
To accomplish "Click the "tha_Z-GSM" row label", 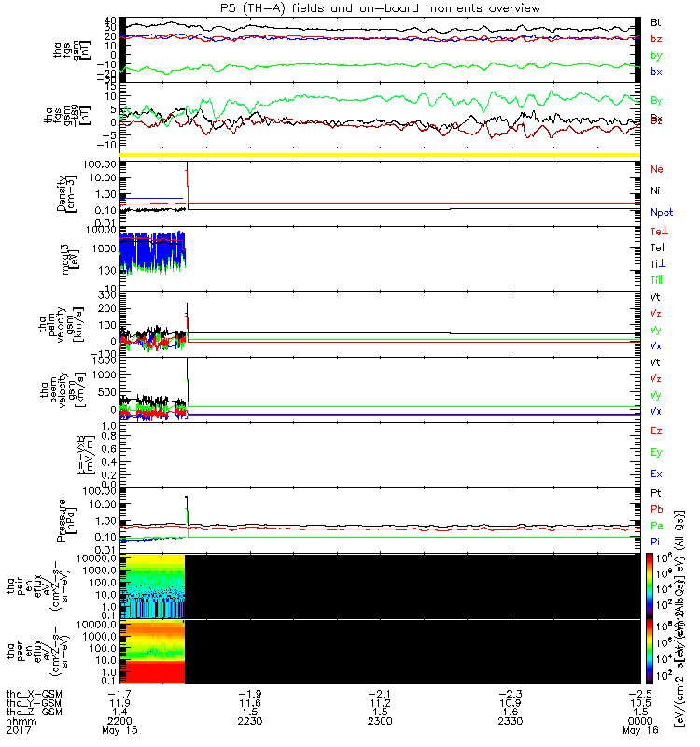I will pyautogui.click(x=35, y=712).
